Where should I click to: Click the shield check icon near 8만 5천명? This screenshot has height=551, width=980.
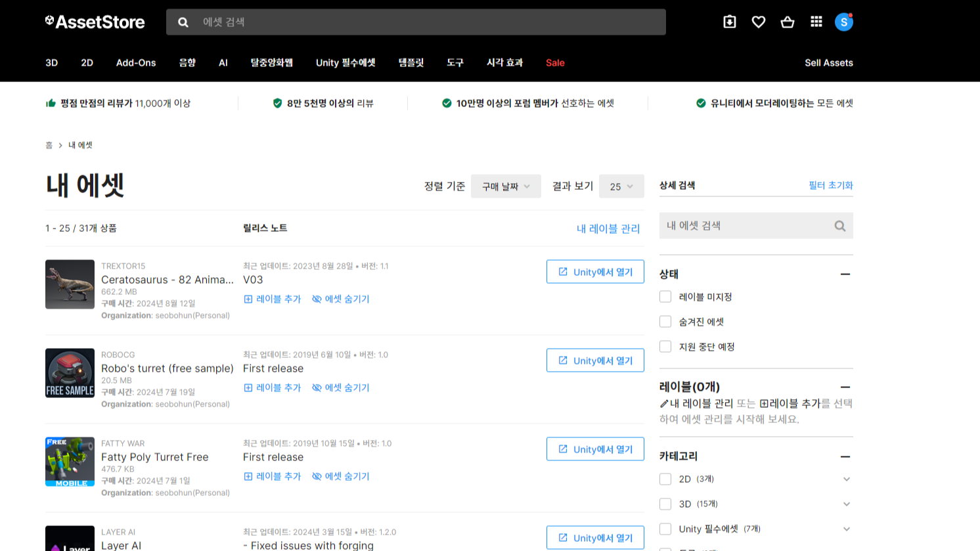[x=277, y=103]
